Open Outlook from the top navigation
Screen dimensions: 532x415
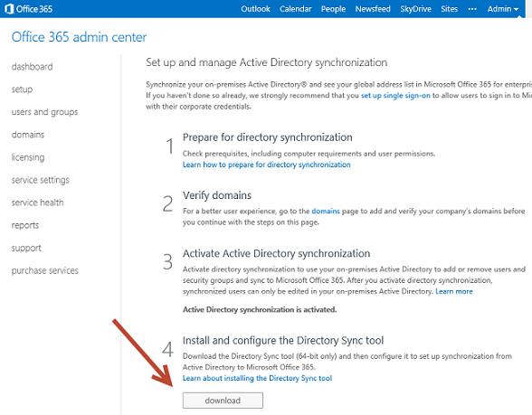[x=255, y=9]
